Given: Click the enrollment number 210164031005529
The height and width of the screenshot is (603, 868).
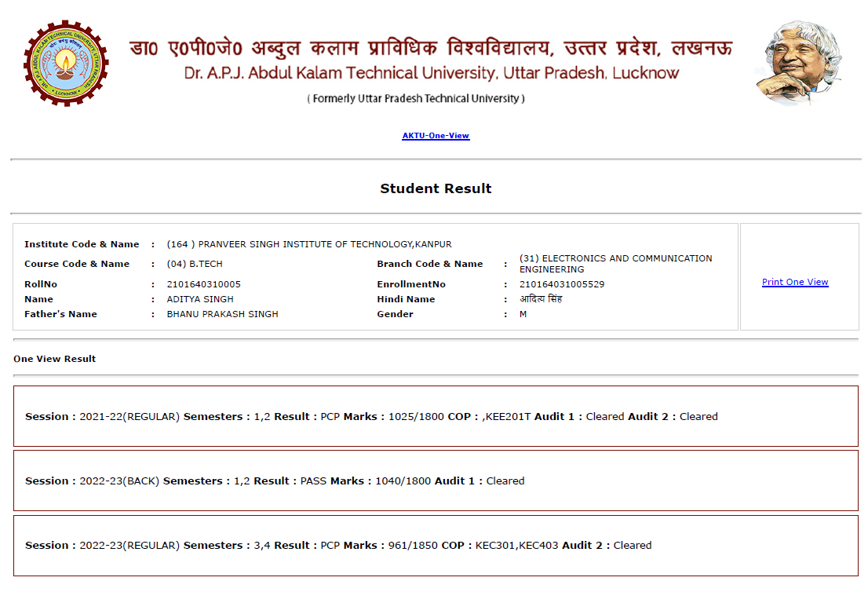Looking at the screenshot, I should 562,284.
